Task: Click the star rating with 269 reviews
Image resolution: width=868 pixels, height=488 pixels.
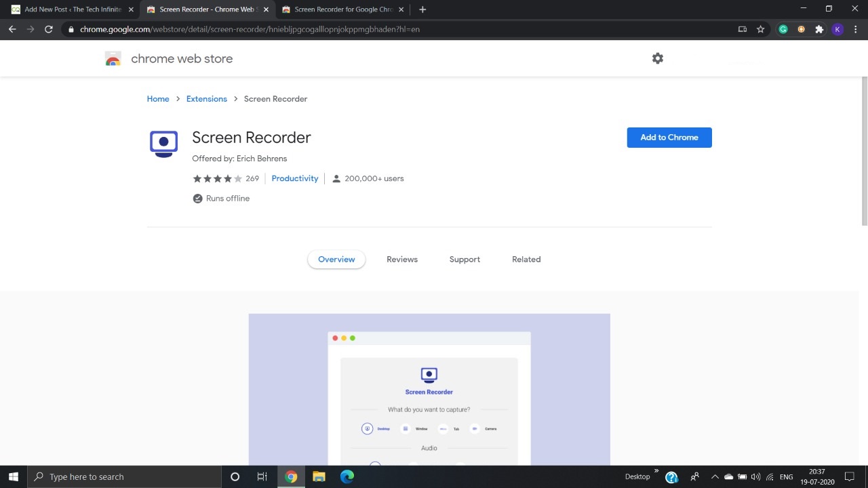Action: pos(226,178)
